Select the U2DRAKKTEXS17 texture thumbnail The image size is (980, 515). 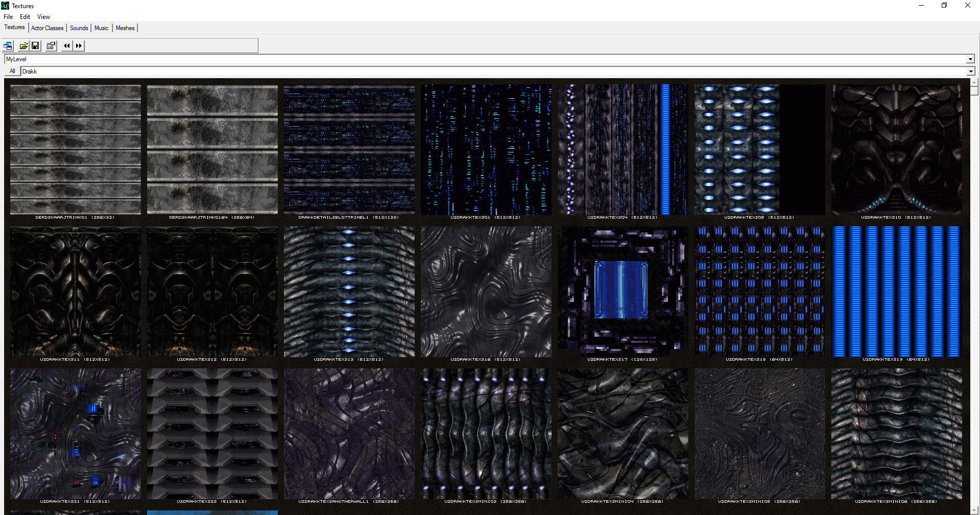click(x=623, y=292)
